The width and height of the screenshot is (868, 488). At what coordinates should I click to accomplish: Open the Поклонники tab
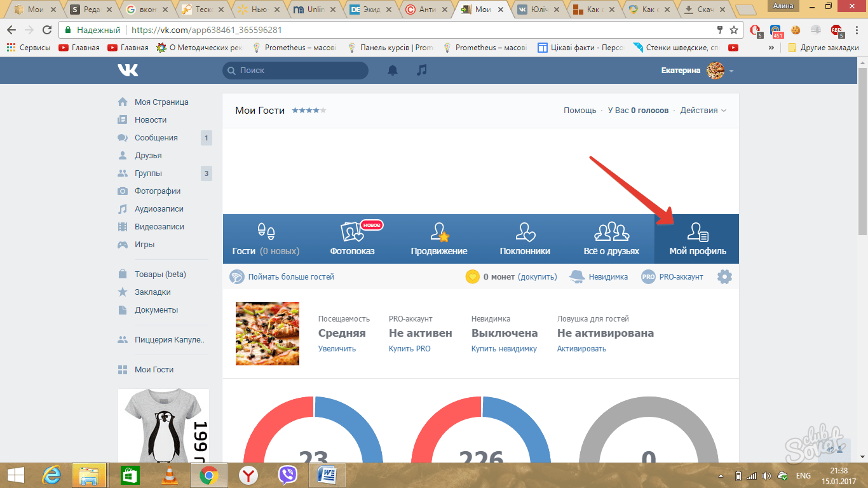tap(525, 239)
